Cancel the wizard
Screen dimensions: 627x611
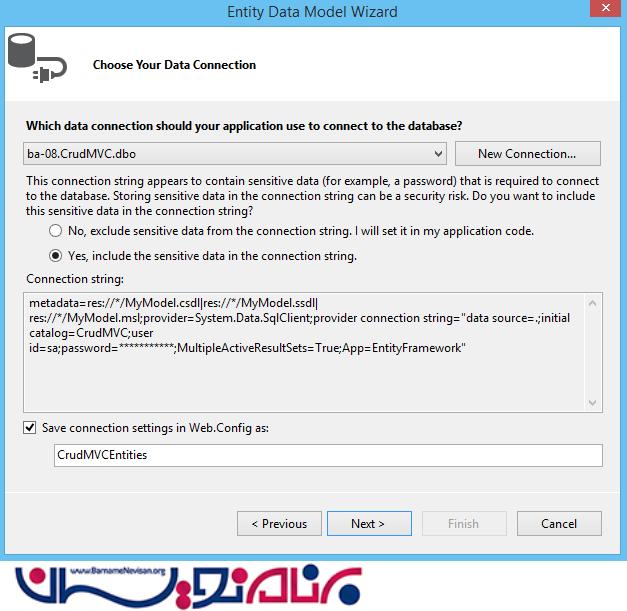[x=559, y=523]
